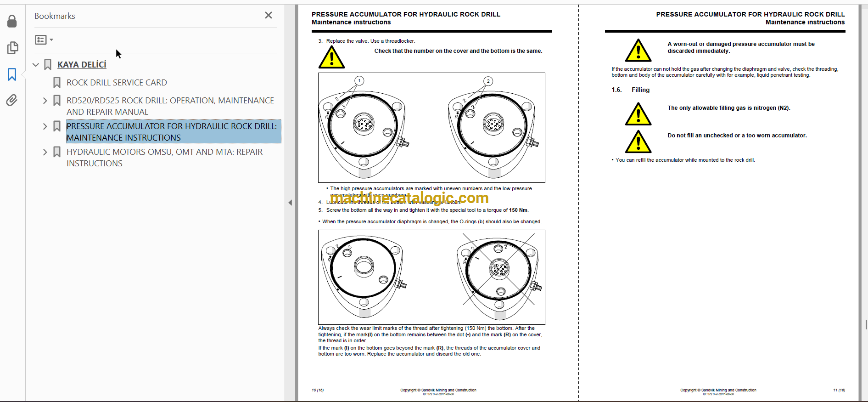
Task: Click warning triangle beside 'Do not fill' notice
Action: [x=638, y=142]
